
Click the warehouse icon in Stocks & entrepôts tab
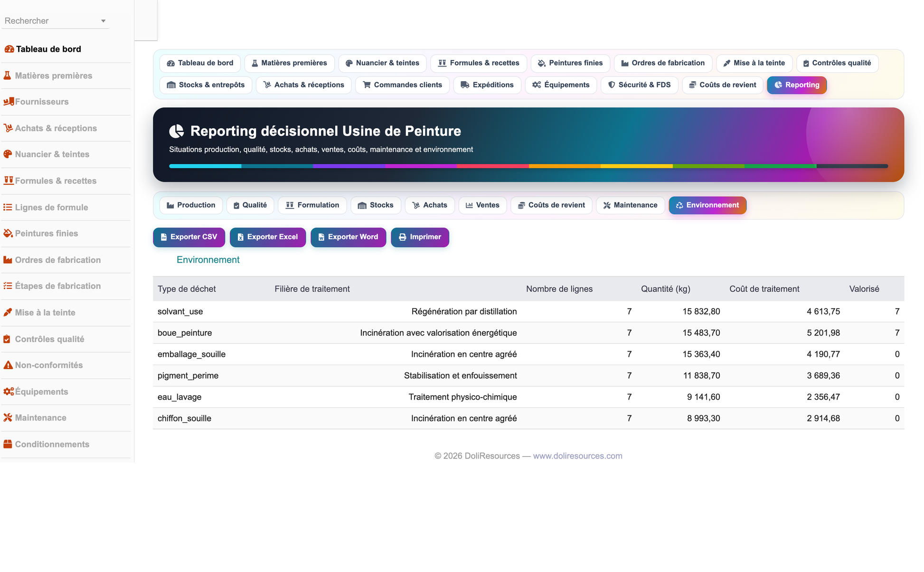[171, 85]
